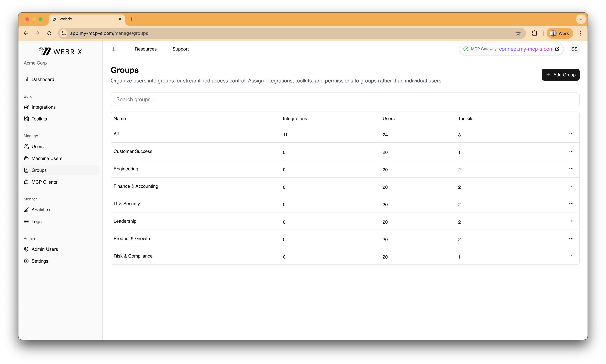Go to Machine Users page
The width and height of the screenshot is (606, 364).
click(47, 158)
